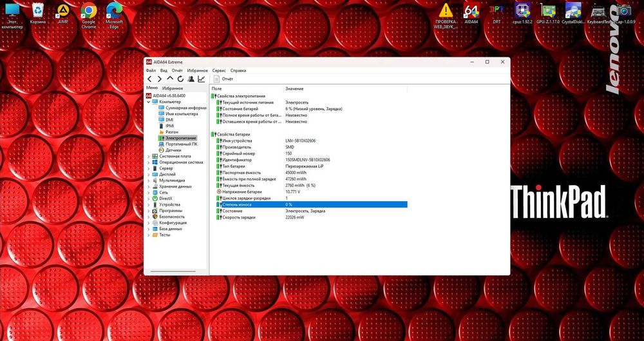Launch the AIMP desktop shortcut
644x341 pixels.
pyautogui.click(x=63, y=14)
